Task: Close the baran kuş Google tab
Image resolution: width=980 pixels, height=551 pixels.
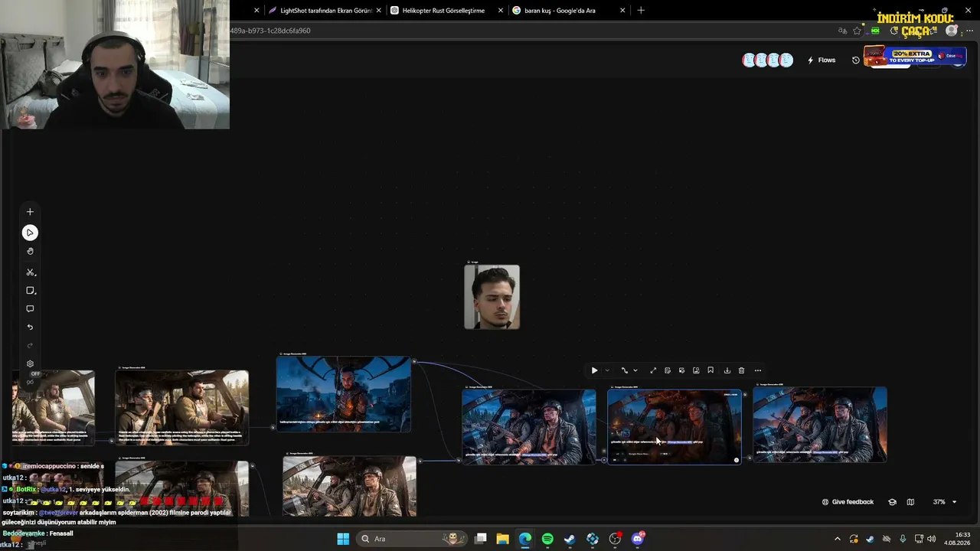Action: 622,11
